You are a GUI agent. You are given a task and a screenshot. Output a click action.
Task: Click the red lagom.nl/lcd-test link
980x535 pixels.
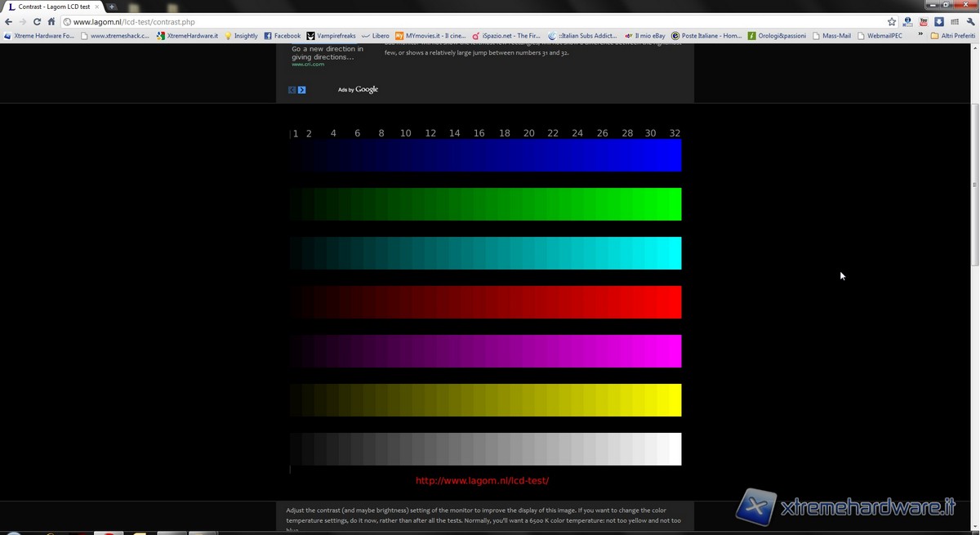coord(482,481)
